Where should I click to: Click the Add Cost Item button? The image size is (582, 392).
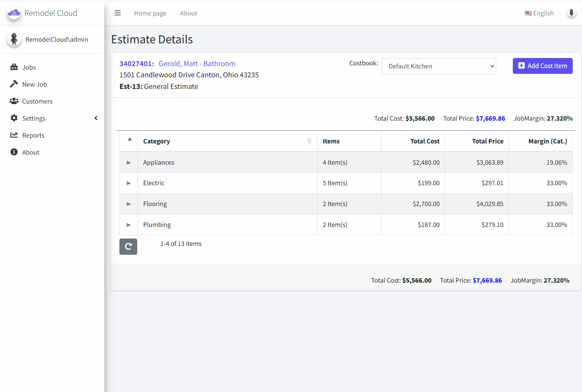(542, 66)
